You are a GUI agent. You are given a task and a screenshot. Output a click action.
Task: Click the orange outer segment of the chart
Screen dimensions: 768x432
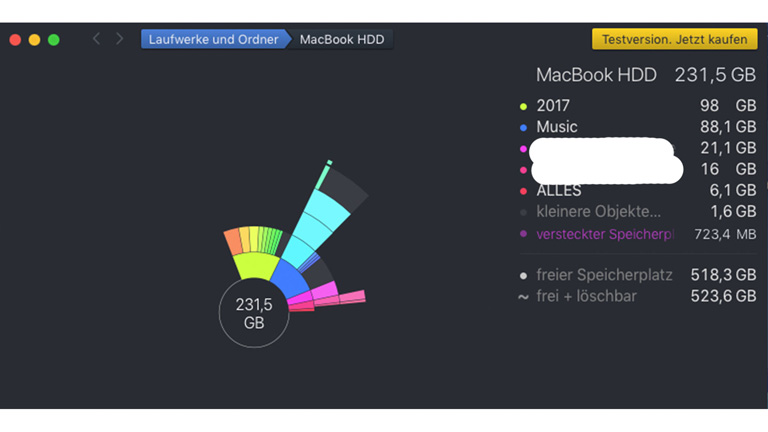234,242
